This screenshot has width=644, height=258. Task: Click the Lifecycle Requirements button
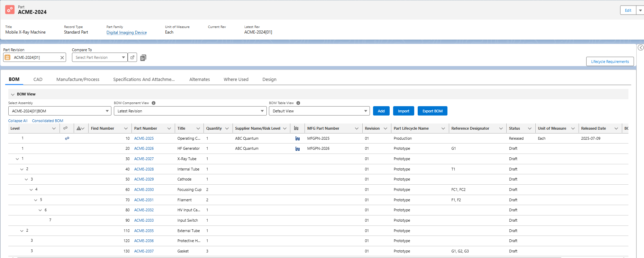coord(610,62)
